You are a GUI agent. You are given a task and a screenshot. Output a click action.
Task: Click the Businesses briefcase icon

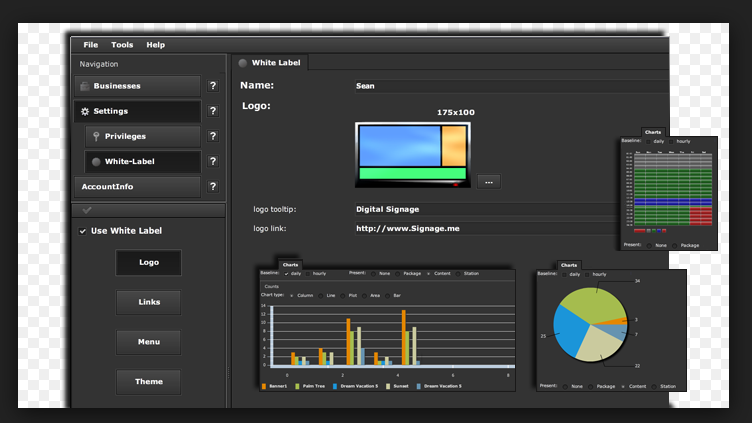85,86
